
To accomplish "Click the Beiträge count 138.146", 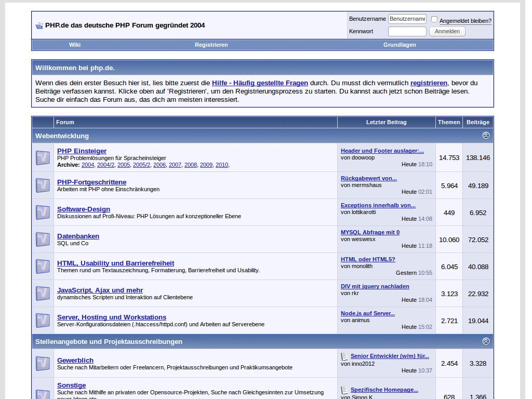I will (478, 158).
